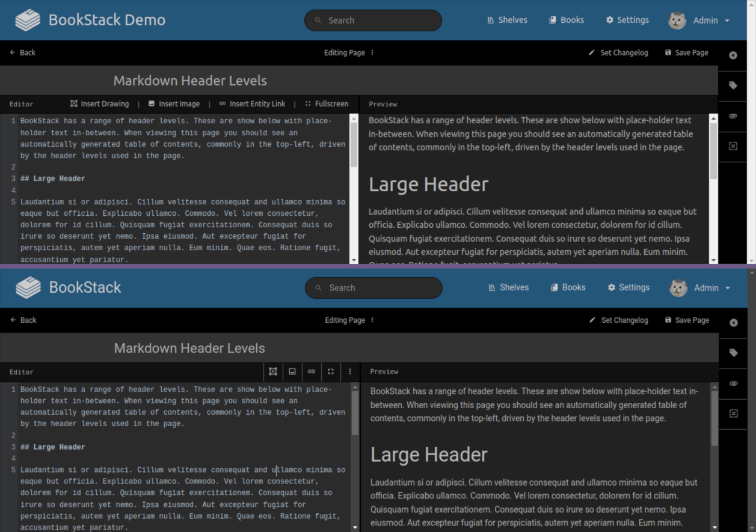Toggle sidebar collapse arrow in bottom BookStack window
This screenshot has height=532, width=756.
733,323
